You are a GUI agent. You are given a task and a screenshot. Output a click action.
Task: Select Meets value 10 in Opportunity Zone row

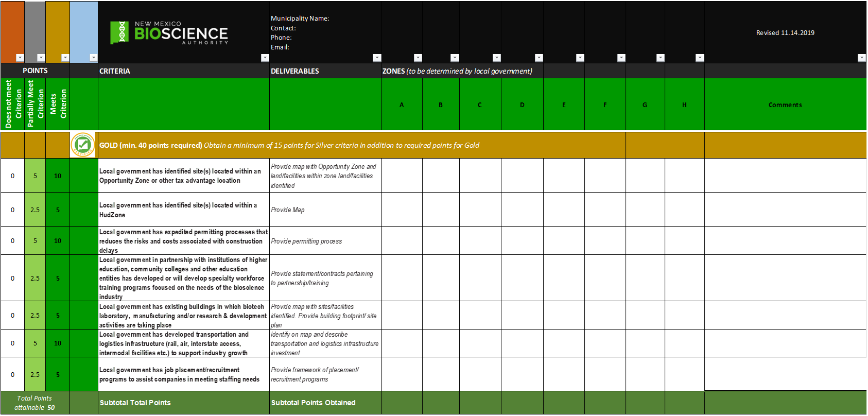[58, 176]
